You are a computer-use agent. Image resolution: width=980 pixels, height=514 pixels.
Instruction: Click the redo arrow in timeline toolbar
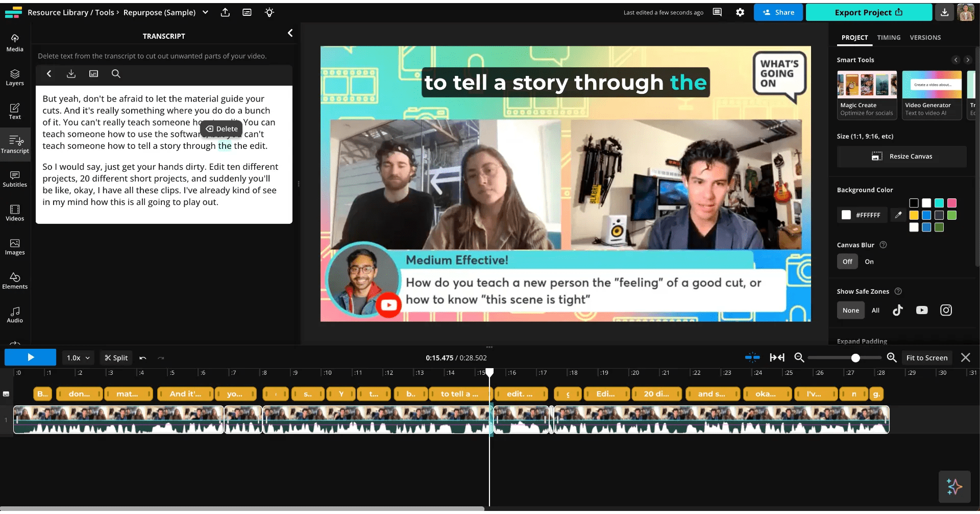coord(161,358)
